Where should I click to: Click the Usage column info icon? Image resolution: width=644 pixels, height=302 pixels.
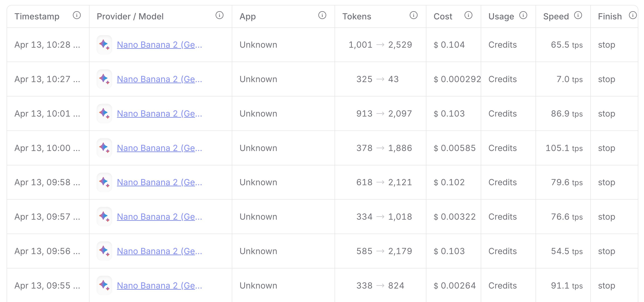pos(523,16)
